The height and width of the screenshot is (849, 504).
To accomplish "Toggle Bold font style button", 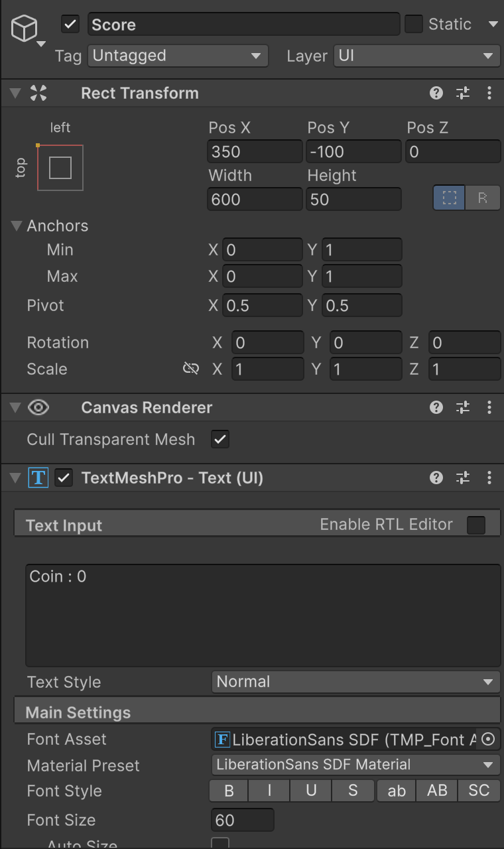I will tap(229, 791).
